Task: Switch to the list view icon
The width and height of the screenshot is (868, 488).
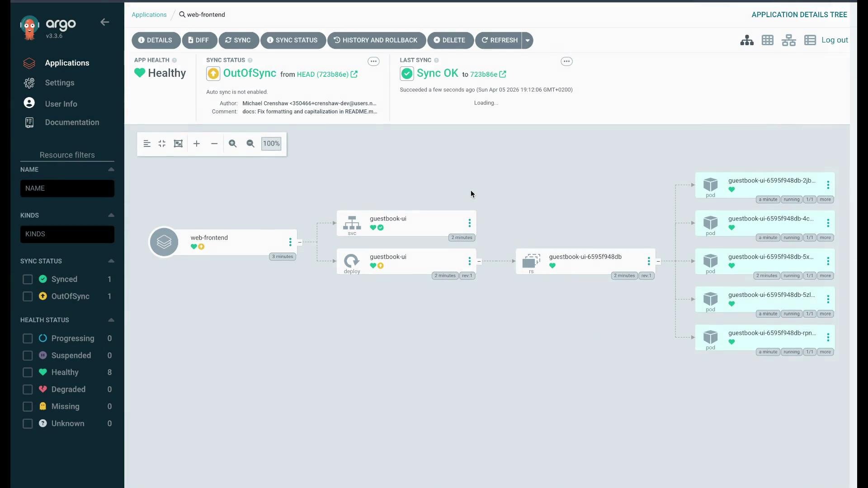Action: click(810, 40)
